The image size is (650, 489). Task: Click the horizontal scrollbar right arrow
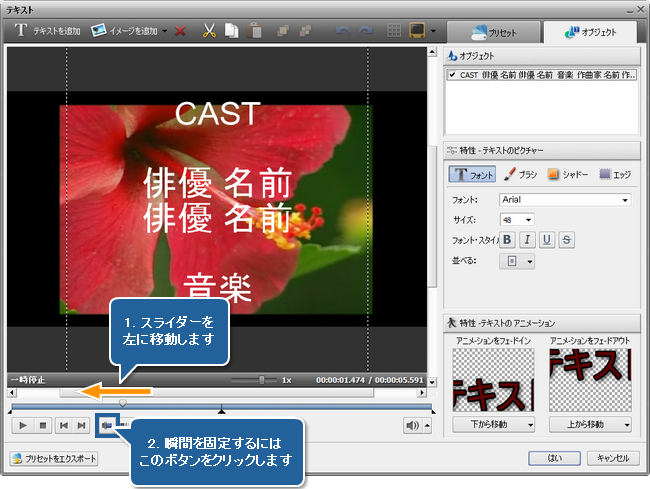422,392
